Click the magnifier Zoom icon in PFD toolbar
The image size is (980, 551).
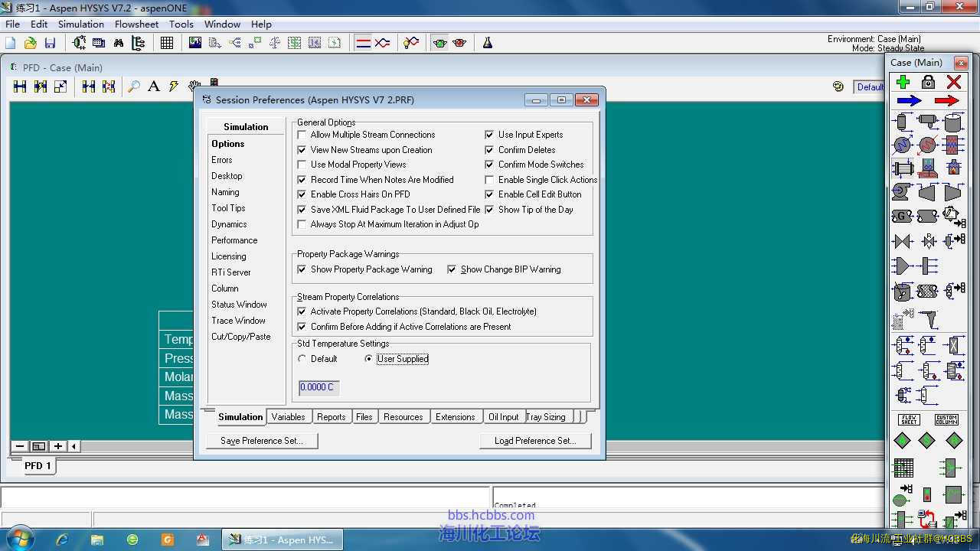134,86
